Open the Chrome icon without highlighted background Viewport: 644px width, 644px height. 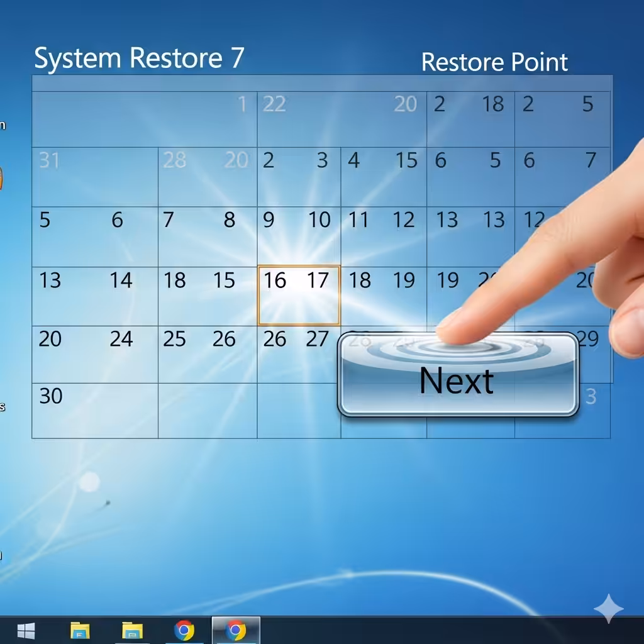[184, 630]
